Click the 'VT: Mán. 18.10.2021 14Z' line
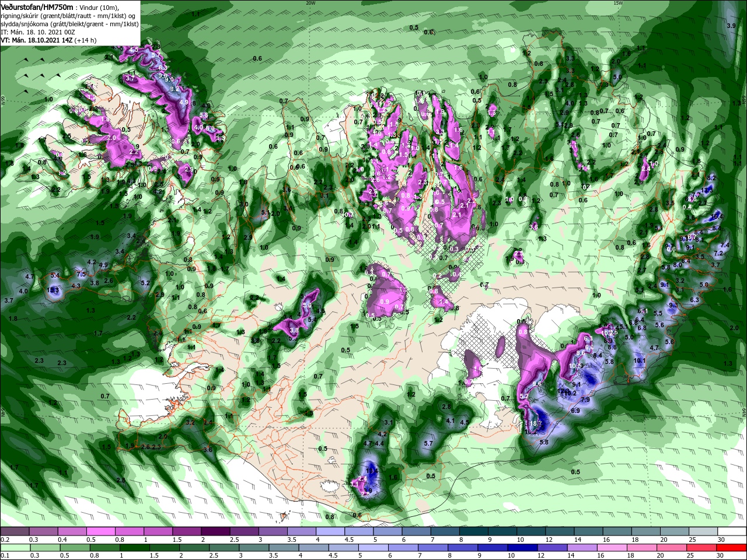747x560 pixels. [38, 40]
